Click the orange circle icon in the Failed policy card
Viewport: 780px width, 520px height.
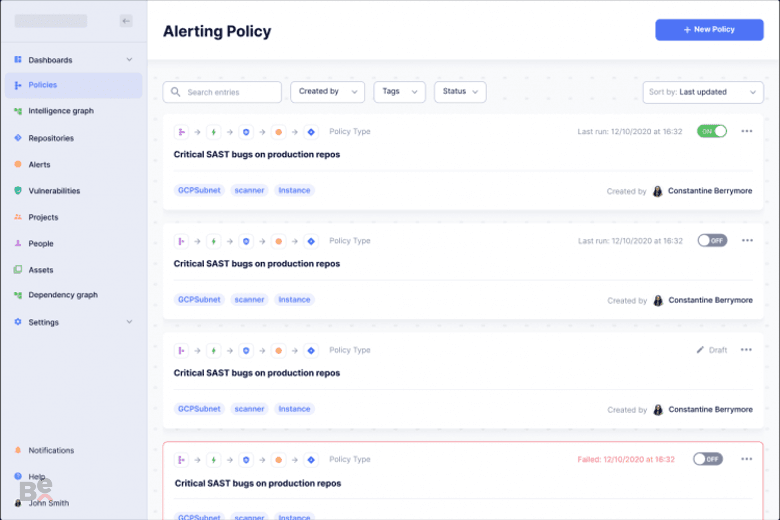point(279,460)
